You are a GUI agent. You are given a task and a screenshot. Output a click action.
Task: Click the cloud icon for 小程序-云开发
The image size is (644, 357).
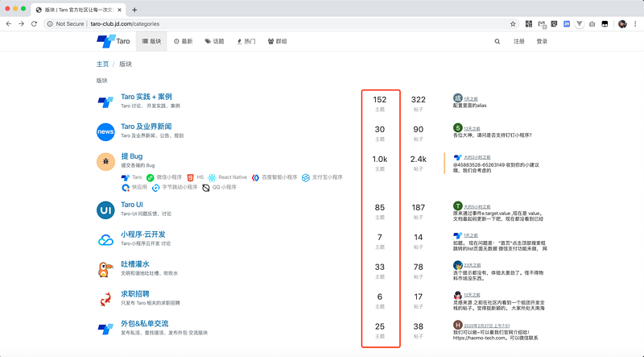click(x=105, y=240)
